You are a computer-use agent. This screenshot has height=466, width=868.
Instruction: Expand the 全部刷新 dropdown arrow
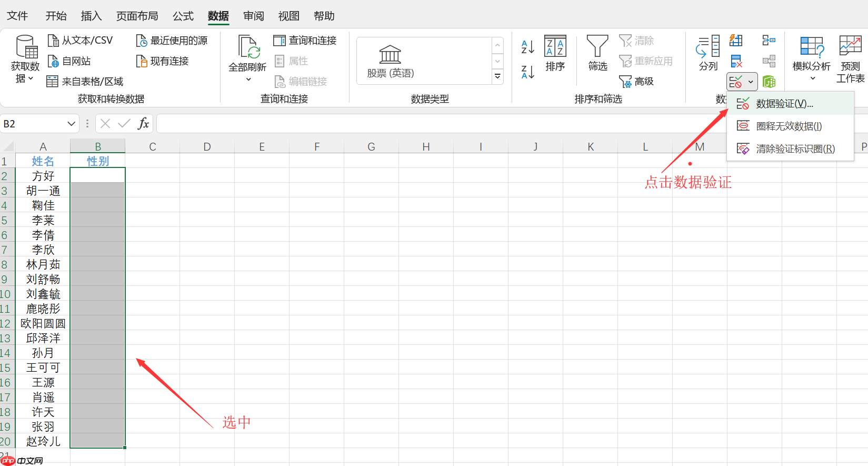click(x=248, y=80)
